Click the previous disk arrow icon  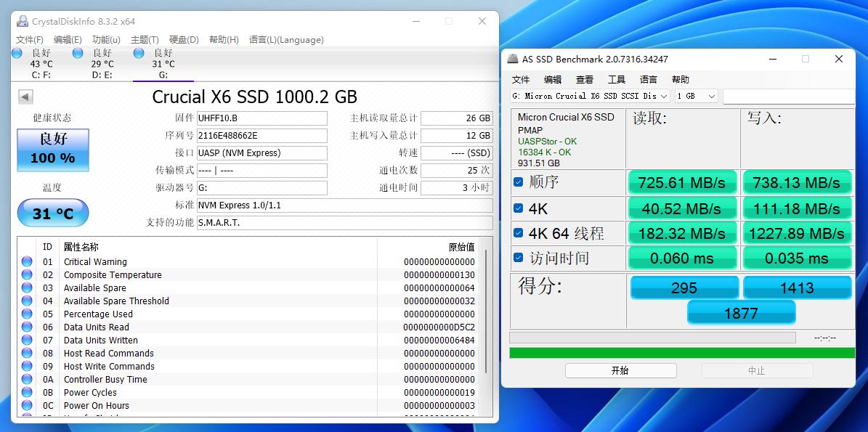[25, 97]
